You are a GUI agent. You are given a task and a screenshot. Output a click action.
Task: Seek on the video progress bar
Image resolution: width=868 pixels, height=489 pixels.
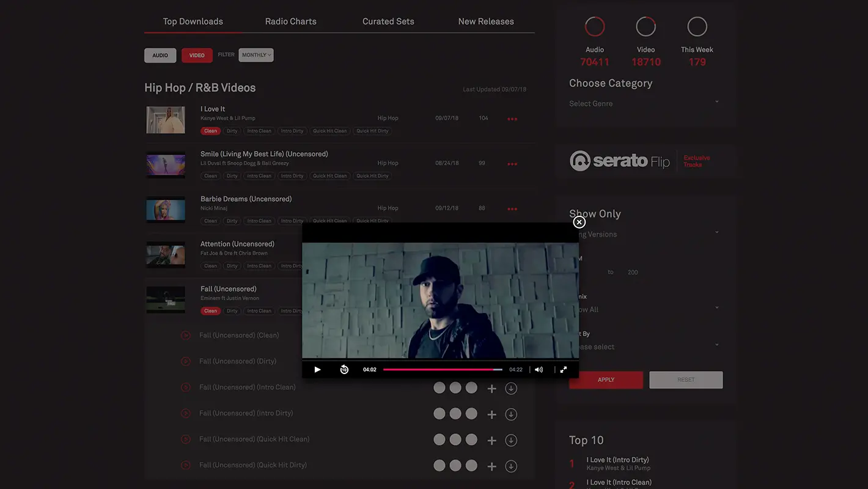click(x=442, y=370)
